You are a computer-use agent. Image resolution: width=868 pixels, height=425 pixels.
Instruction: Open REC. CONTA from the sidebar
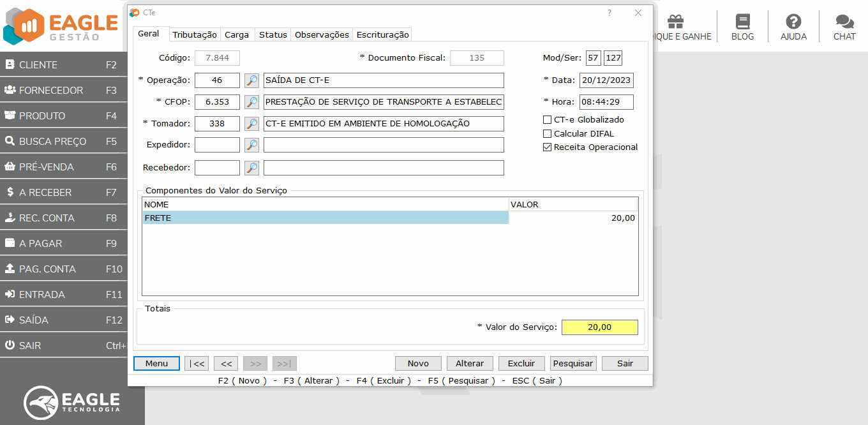point(64,218)
